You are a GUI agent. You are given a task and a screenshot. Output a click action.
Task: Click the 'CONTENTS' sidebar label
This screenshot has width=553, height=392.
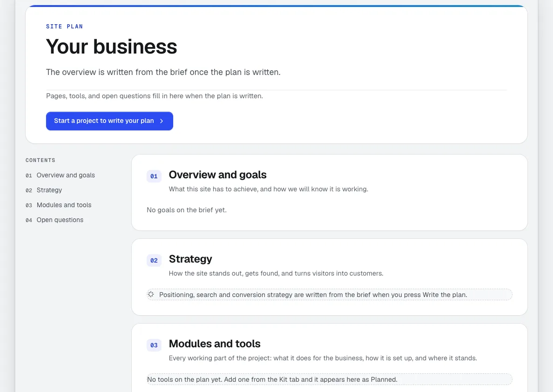pos(40,160)
